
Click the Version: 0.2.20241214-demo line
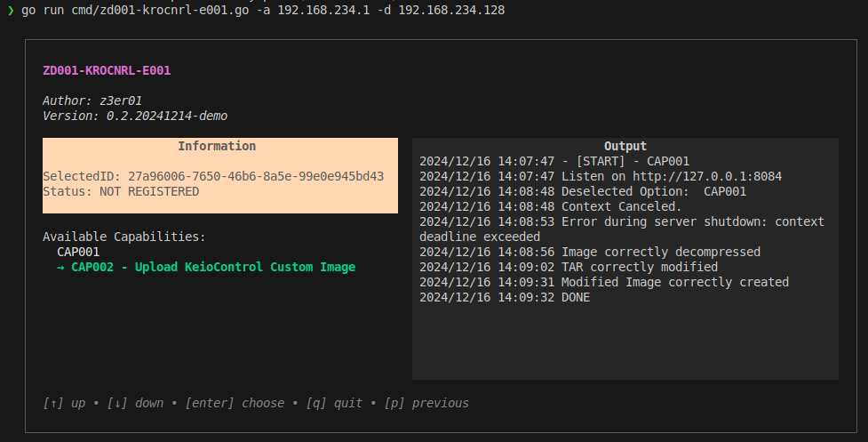(135, 116)
